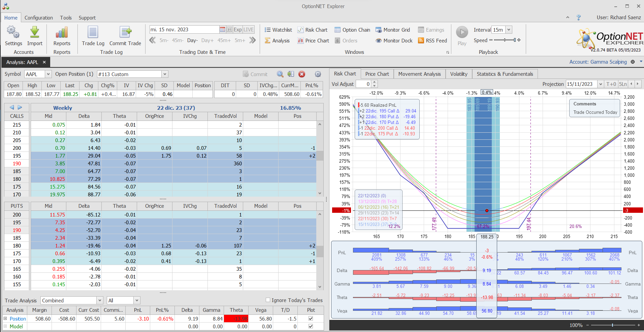
Task: Click the 5m- step button
Action: click(164, 40)
